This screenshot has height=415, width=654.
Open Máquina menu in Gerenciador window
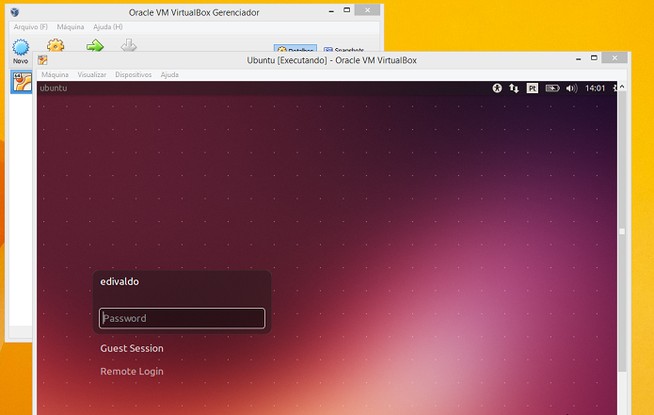click(x=70, y=27)
